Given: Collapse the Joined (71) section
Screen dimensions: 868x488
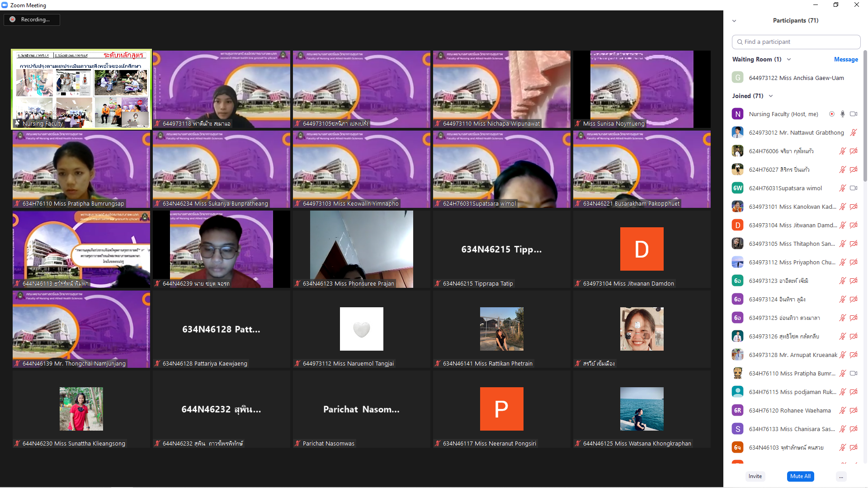Looking at the screenshot, I should coord(771,96).
